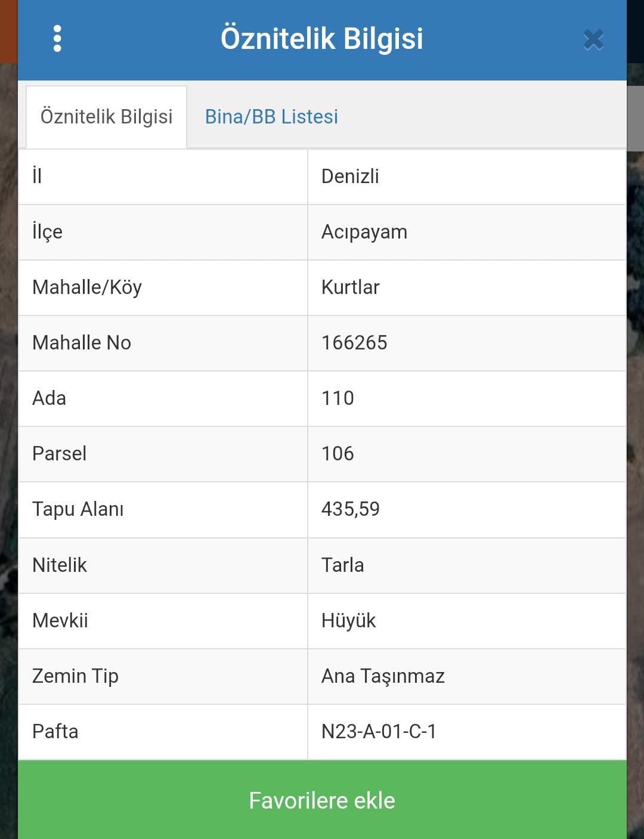Viewport: 644px width, 839px height.
Task: Click the Nitelik value Tarla
Action: coord(342,565)
